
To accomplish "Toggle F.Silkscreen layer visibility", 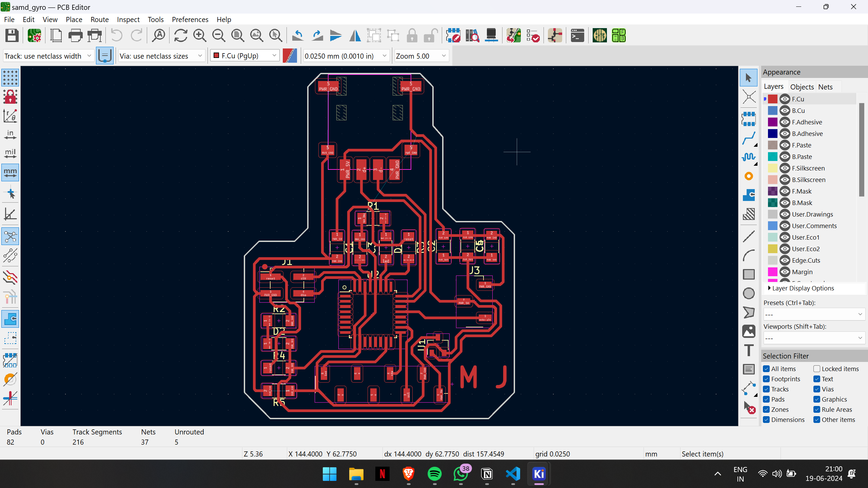I will [x=785, y=168].
